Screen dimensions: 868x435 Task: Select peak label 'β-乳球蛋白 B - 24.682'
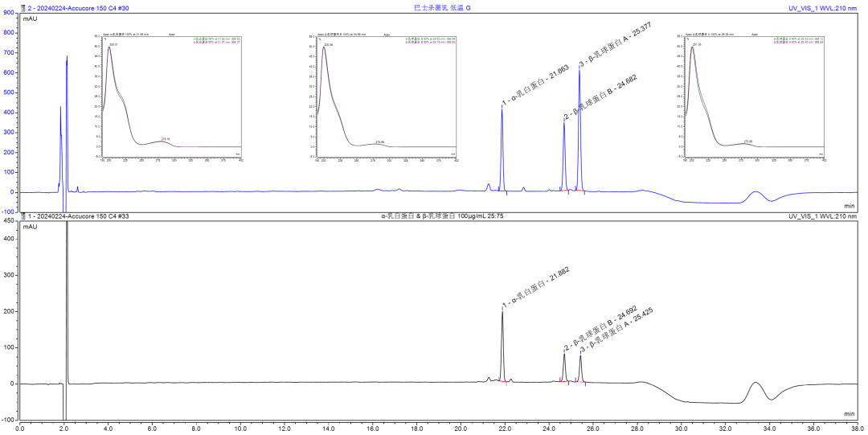(600, 97)
